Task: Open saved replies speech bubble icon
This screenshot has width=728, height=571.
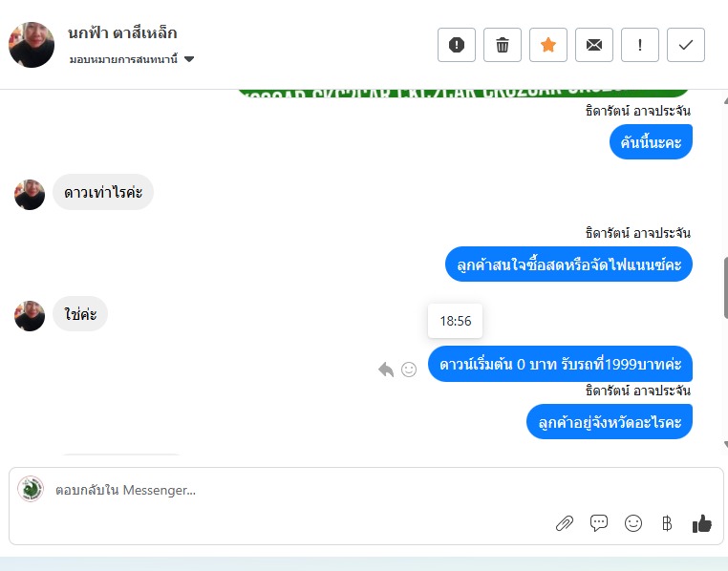Action: [599, 523]
